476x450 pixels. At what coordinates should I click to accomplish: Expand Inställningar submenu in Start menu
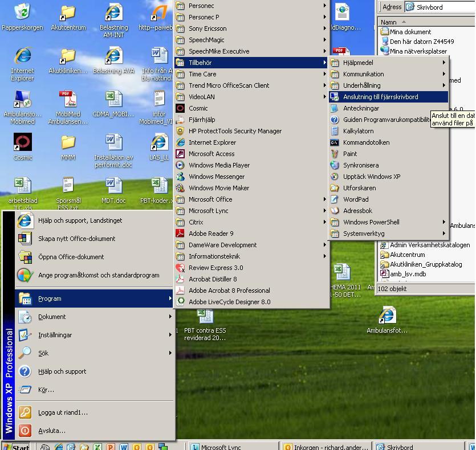click(94, 335)
